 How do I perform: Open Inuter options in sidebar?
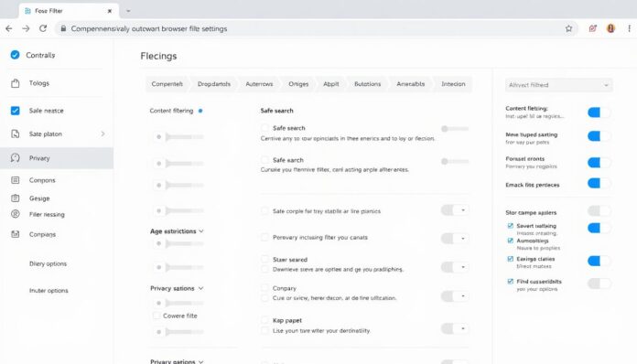tap(49, 291)
